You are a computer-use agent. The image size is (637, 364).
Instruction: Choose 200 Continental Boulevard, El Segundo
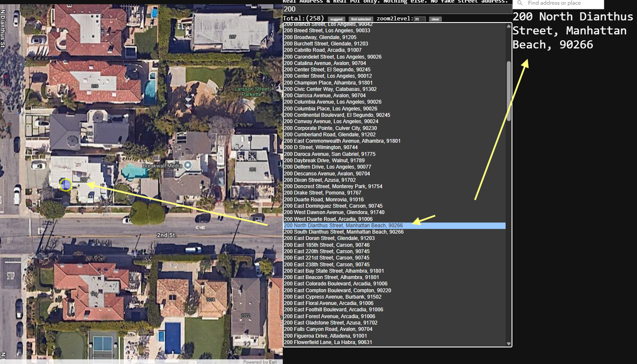pyautogui.click(x=337, y=115)
